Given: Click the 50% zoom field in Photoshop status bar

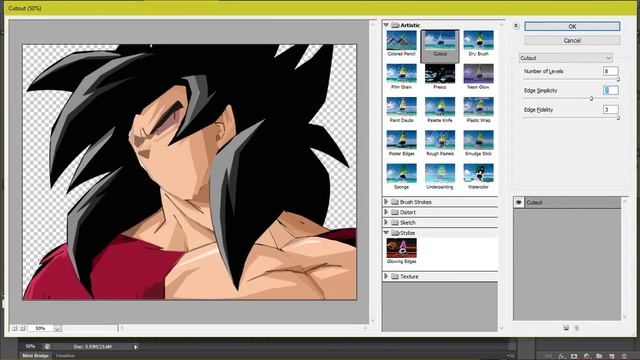Looking at the screenshot, I should [30, 347].
